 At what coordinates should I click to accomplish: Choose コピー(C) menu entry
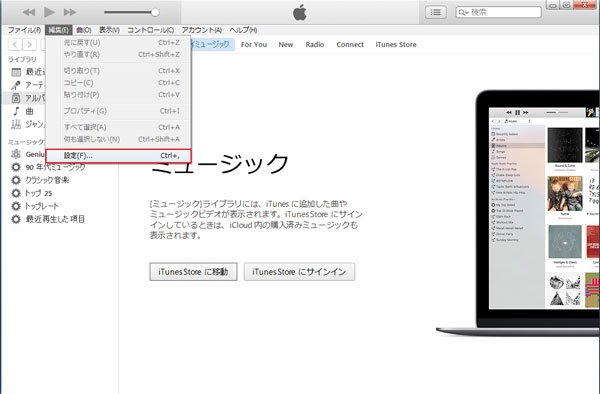(x=118, y=83)
